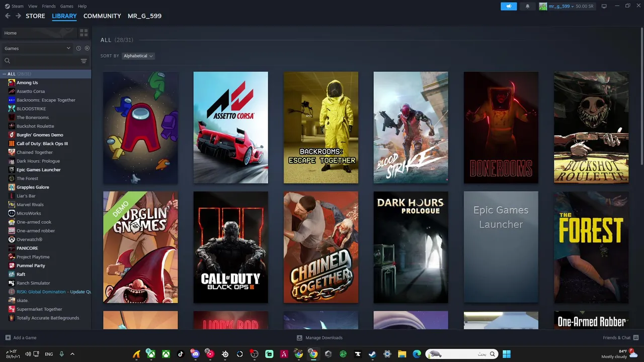Viewport: 644px width, 362px height.
Task: Open the Help menu
Action: pos(82,6)
